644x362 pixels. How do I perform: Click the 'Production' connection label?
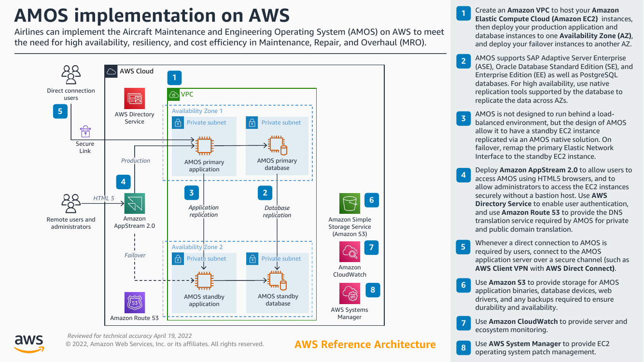[136, 161]
